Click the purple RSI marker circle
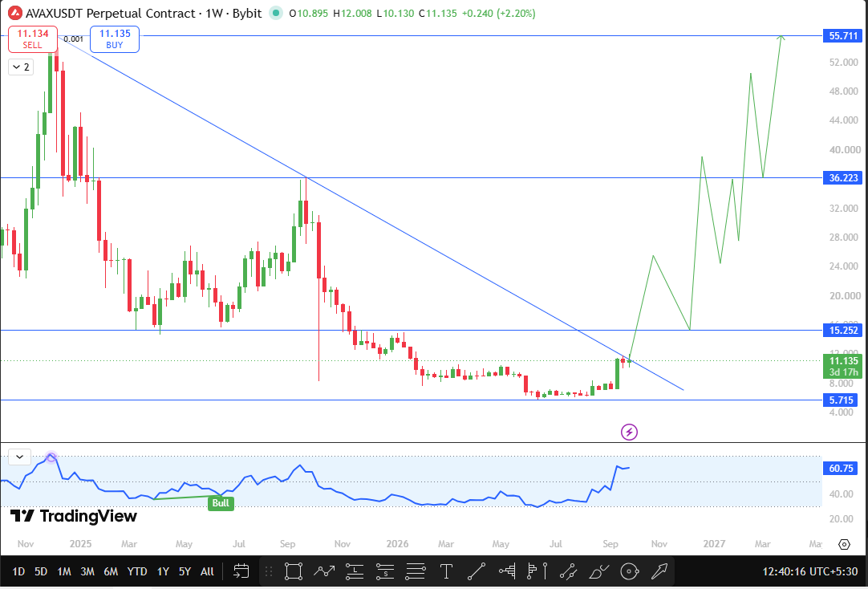This screenshot has height=589, width=868. coord(51,457)
